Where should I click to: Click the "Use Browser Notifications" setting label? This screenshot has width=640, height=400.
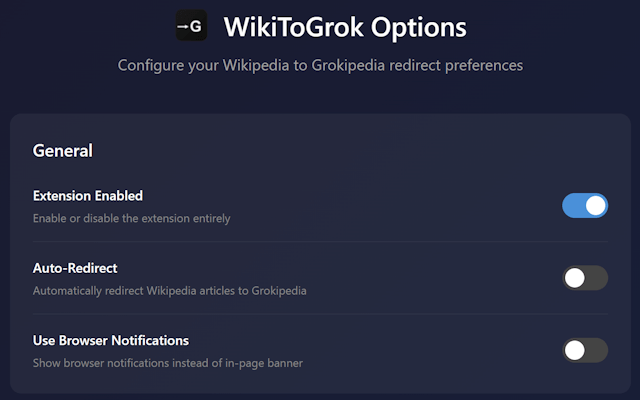click(111, 340)
